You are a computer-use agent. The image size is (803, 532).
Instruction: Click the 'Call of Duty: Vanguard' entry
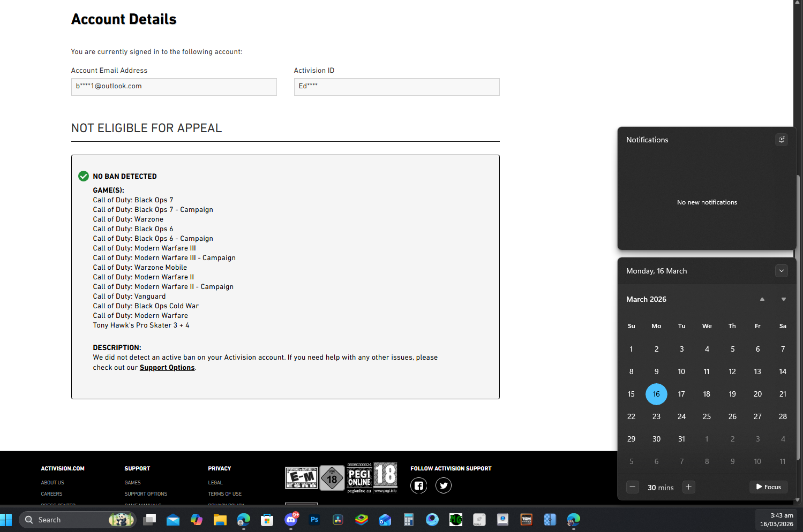(129, 297)
